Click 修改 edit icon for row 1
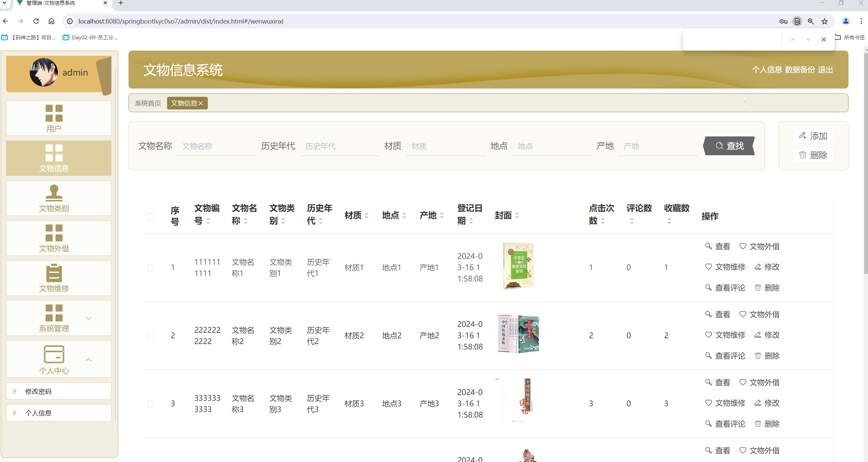 758,267
